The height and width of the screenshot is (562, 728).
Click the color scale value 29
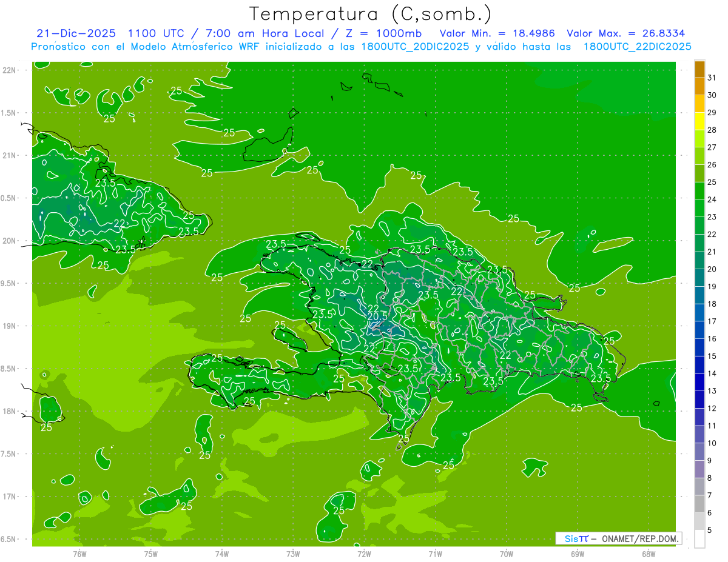pyautogui.click(x=712, y=112)
